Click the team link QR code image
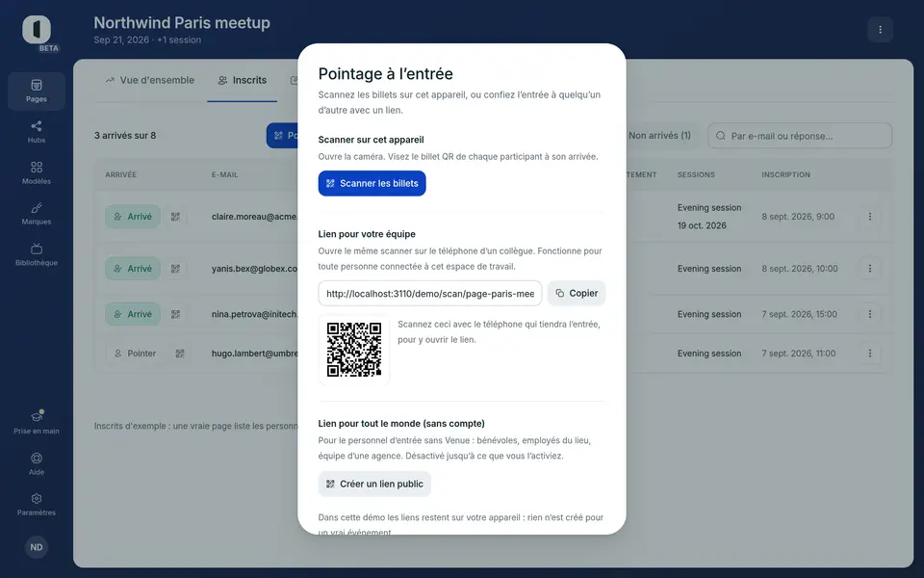The image size is (924, 578). point(354,349)
